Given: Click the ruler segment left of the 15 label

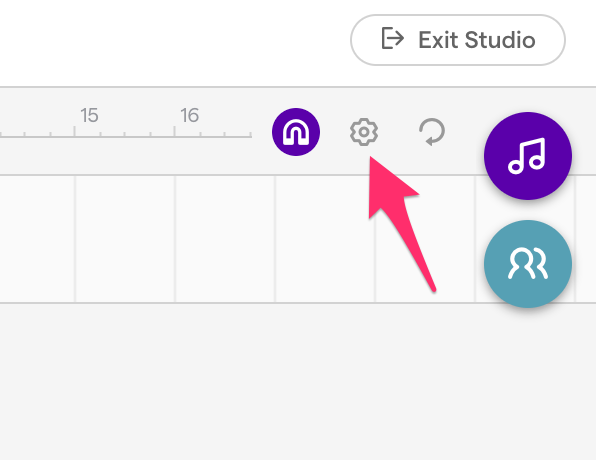Looking at the screenshot, I should 37,134.
